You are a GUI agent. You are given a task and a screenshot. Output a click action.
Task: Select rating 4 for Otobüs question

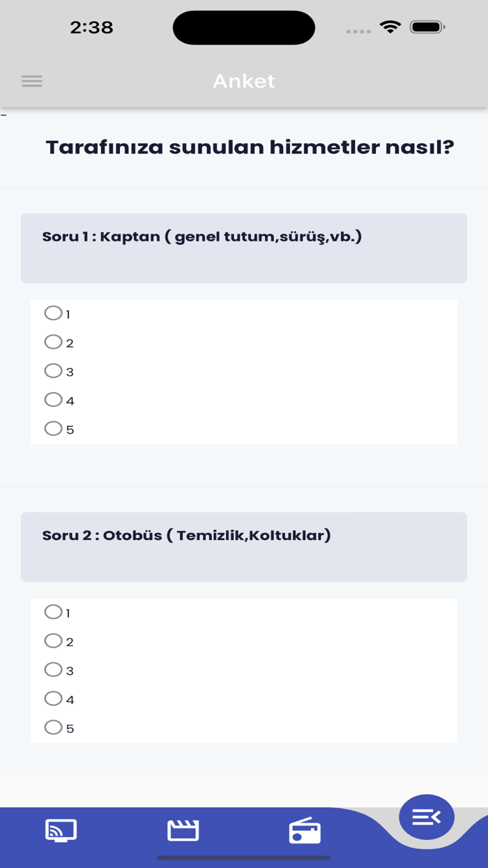point(53,698)
